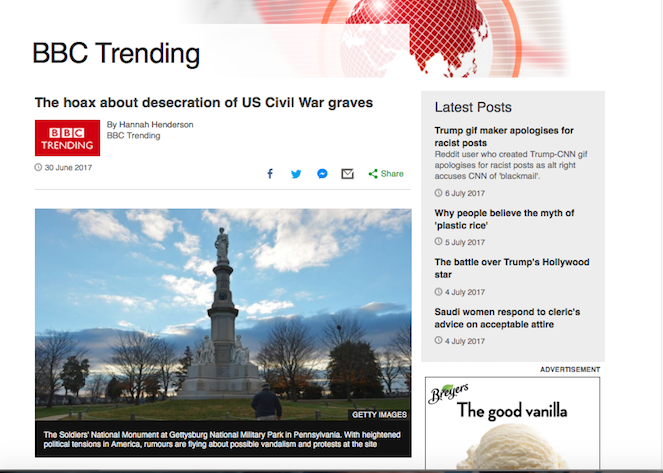Screen dimensions: 663x473
Task: Click the red BBC Trending logo badge
Action: 67,138
